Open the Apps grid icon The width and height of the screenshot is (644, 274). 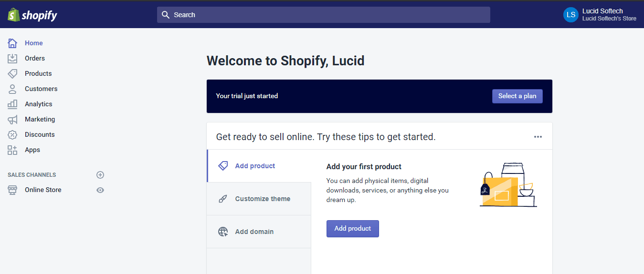point(12,150)
